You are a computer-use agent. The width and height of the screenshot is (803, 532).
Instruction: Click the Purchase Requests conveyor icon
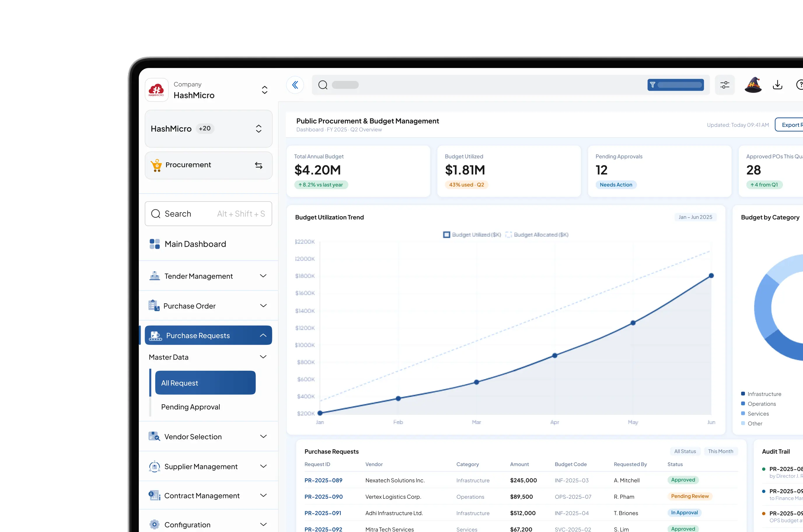coord(156,335)
